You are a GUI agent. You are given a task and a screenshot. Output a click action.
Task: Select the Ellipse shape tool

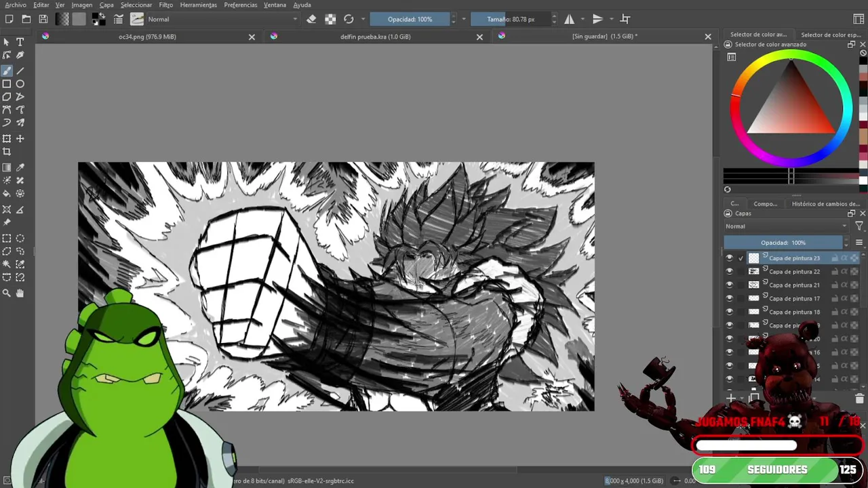click(20, 84)
